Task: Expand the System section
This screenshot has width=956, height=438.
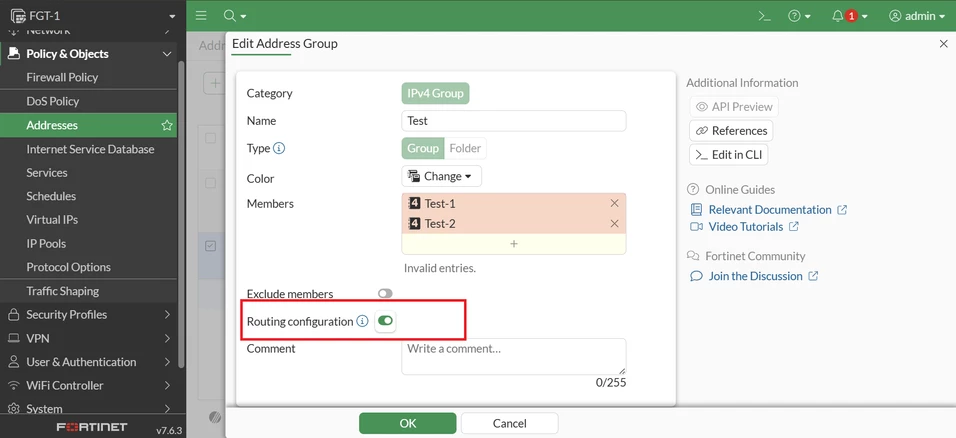Action: [166, 409]
